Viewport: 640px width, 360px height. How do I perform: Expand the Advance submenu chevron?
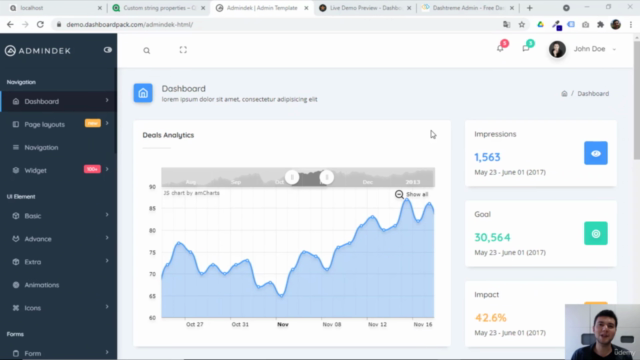[x=107, y=238]
